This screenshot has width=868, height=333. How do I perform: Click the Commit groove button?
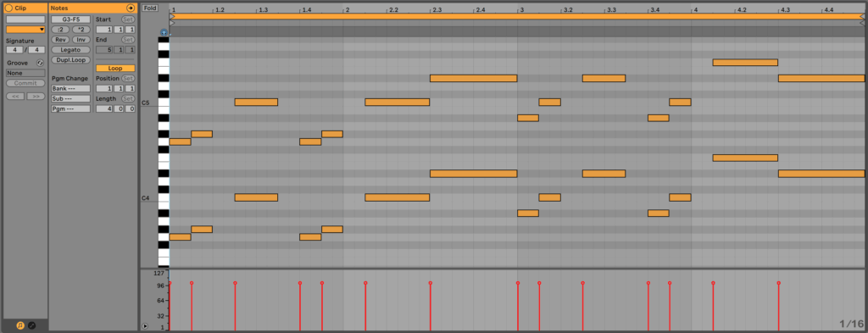coord(25,83)
